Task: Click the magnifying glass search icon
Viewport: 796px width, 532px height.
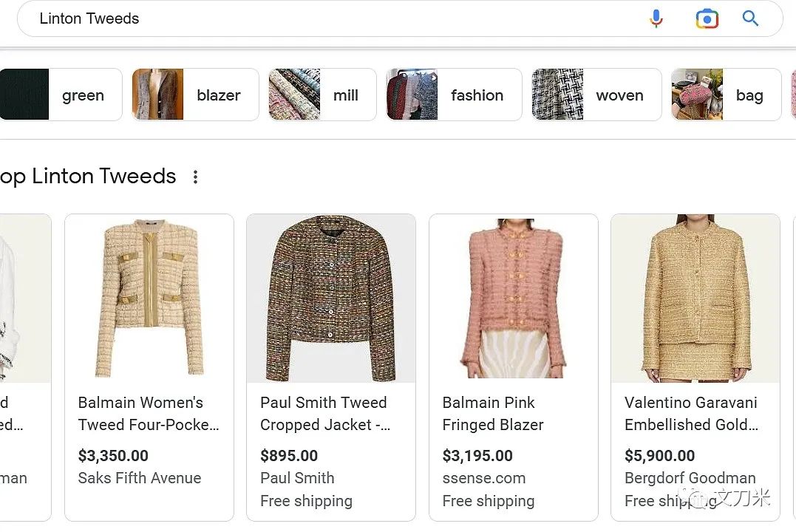Action: [750, 19]
